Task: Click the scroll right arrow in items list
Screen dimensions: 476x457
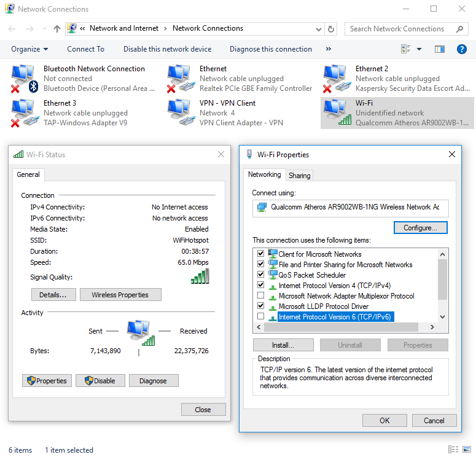Action: (432, 327)
